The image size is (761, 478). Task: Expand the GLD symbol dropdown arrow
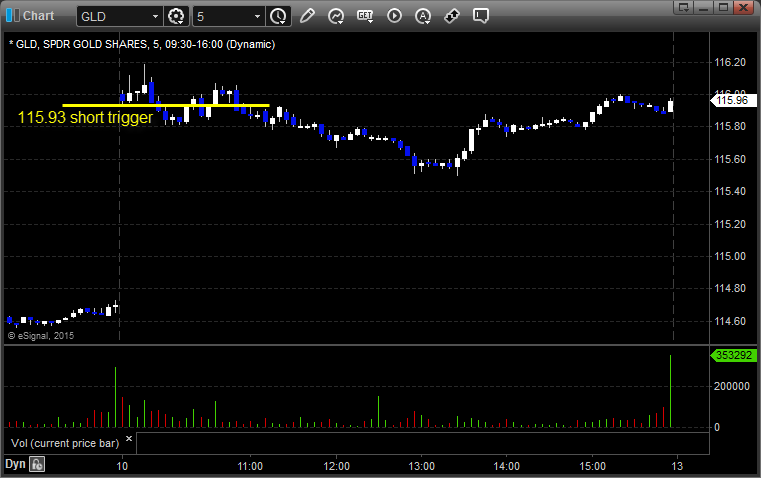(x=155, y=16)
